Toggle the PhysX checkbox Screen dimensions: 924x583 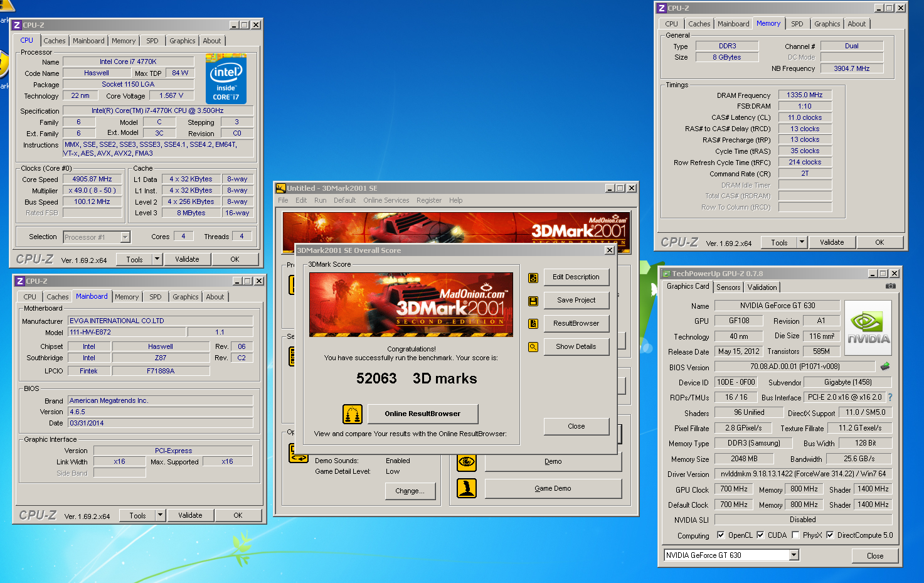pos(795,535)
